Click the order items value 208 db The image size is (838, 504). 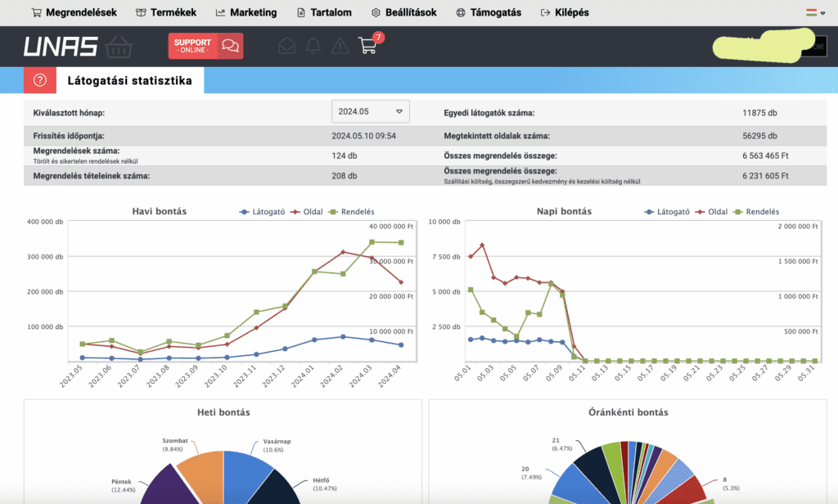tap(345, 176)
